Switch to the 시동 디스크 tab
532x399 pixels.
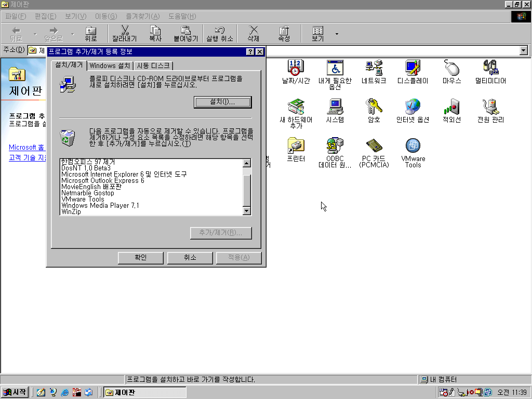(x=153, y=66)
